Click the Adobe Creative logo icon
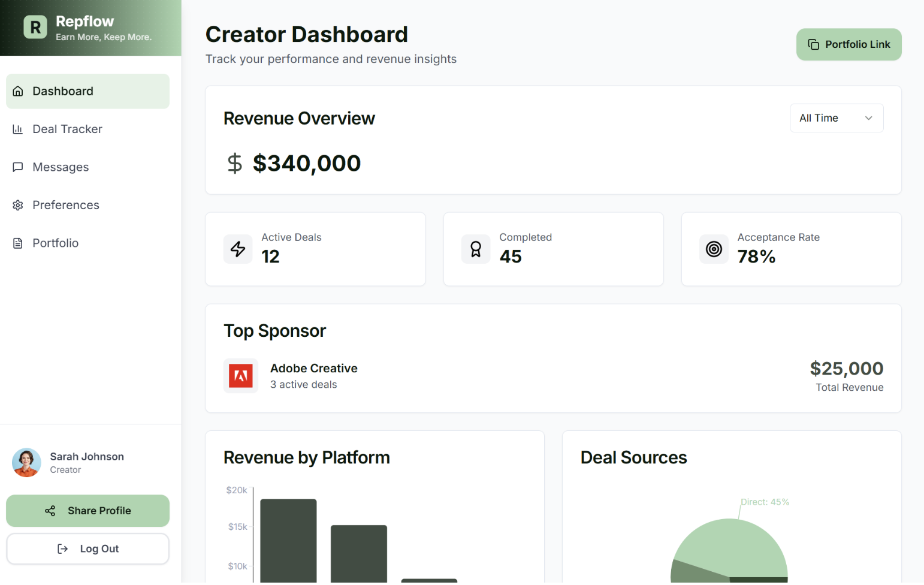Viewport: 924px width, 585px height. pyautogui.click(x=241, y=376)
